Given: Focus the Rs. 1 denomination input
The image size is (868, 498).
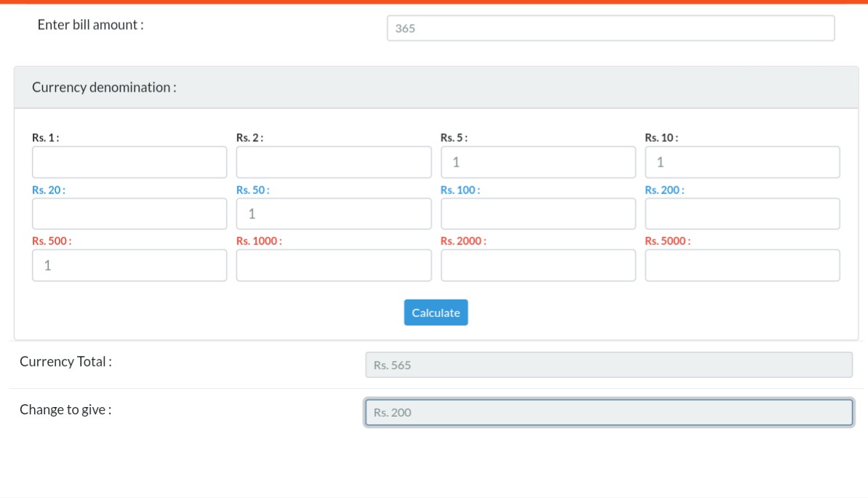Looking at the screenshot, I should tap(129, 162).
